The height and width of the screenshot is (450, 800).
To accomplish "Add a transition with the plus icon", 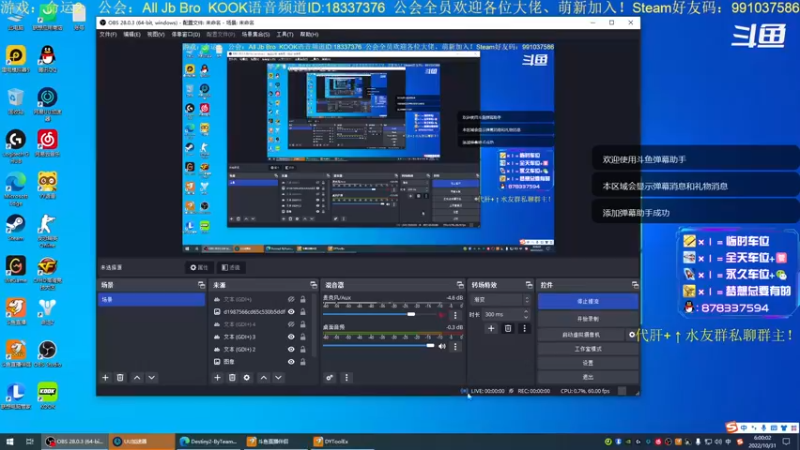I will pos(491,329).
